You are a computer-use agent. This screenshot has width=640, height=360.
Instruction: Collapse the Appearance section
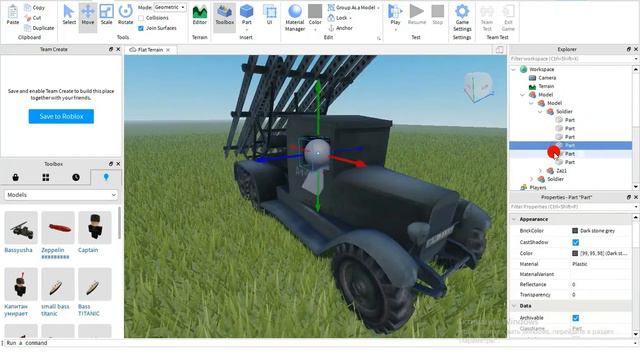[514, 219]
